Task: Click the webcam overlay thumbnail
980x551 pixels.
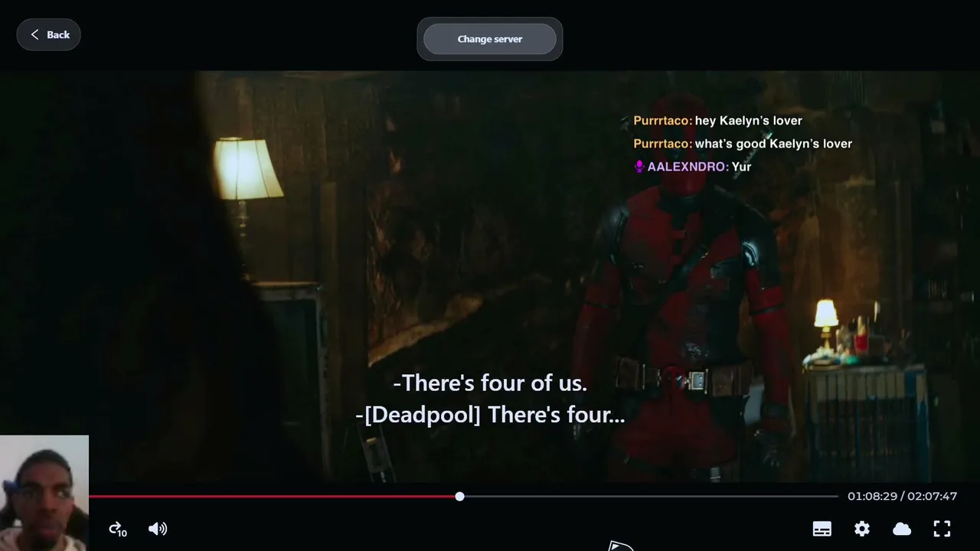Action: [x=44, y=493]
